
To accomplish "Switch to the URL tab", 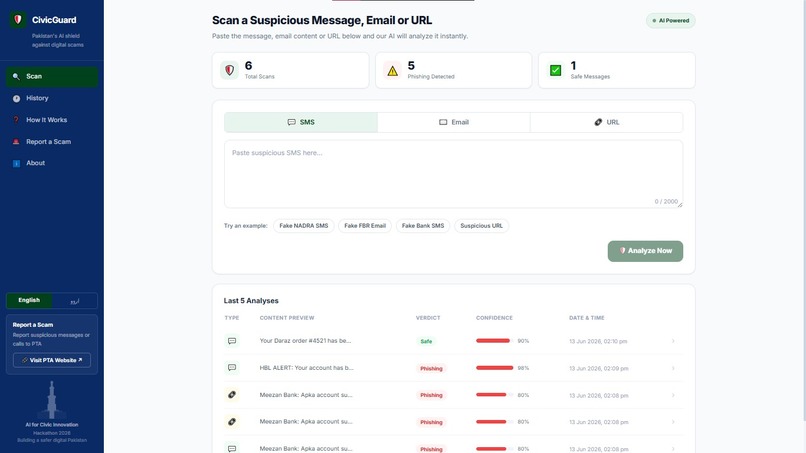I will (607, 122).
